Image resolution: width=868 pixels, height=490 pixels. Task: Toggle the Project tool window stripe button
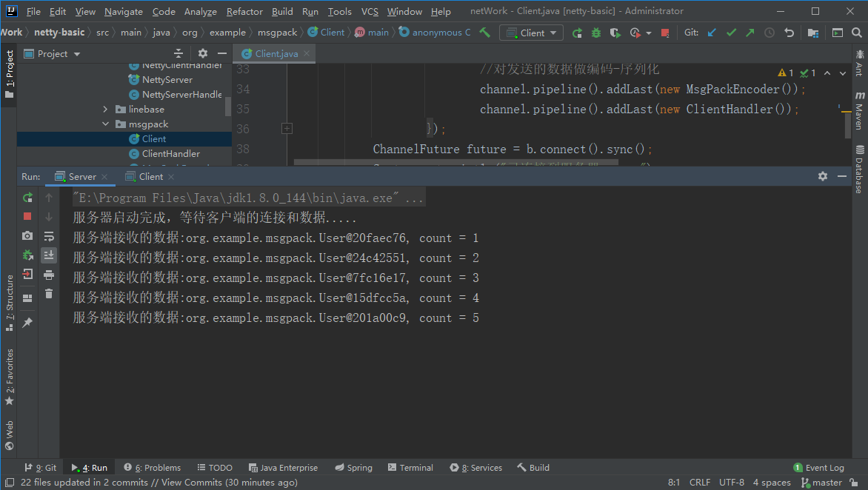(x=9, y=73)
